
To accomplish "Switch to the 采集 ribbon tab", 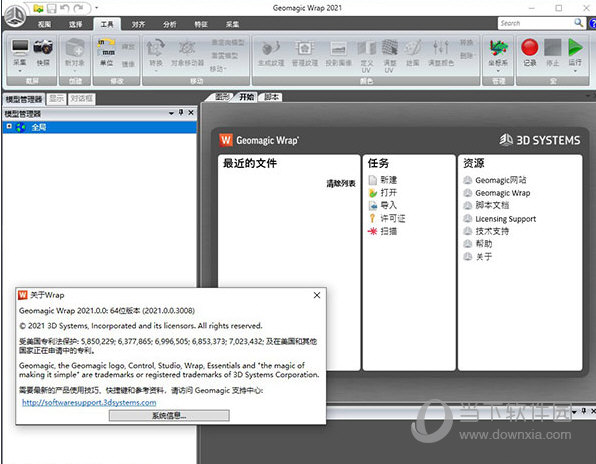I will tap(232, 24).
